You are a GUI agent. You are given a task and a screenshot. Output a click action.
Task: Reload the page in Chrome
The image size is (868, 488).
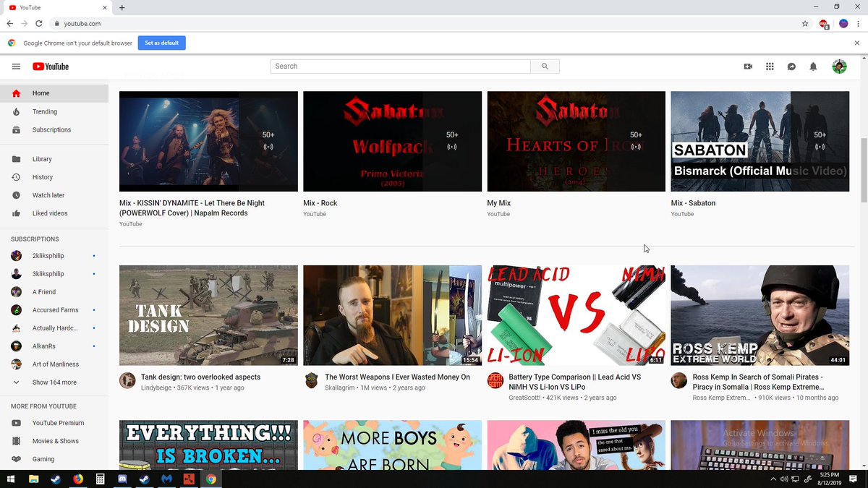[x=38, y=23]
